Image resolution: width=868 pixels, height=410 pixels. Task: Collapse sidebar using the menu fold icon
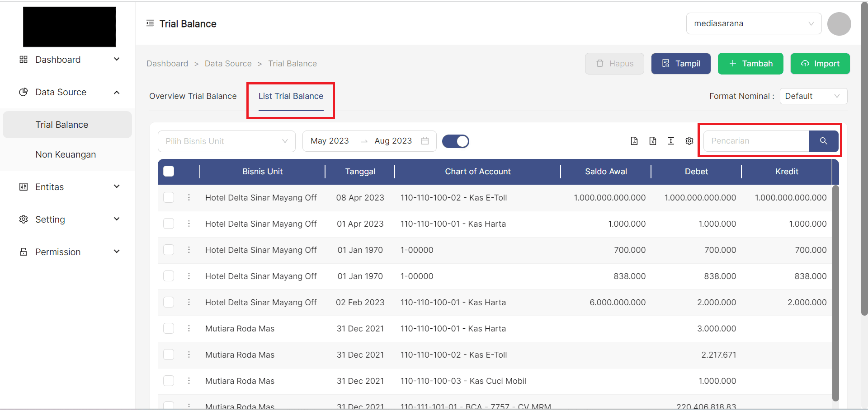(150, 23)
